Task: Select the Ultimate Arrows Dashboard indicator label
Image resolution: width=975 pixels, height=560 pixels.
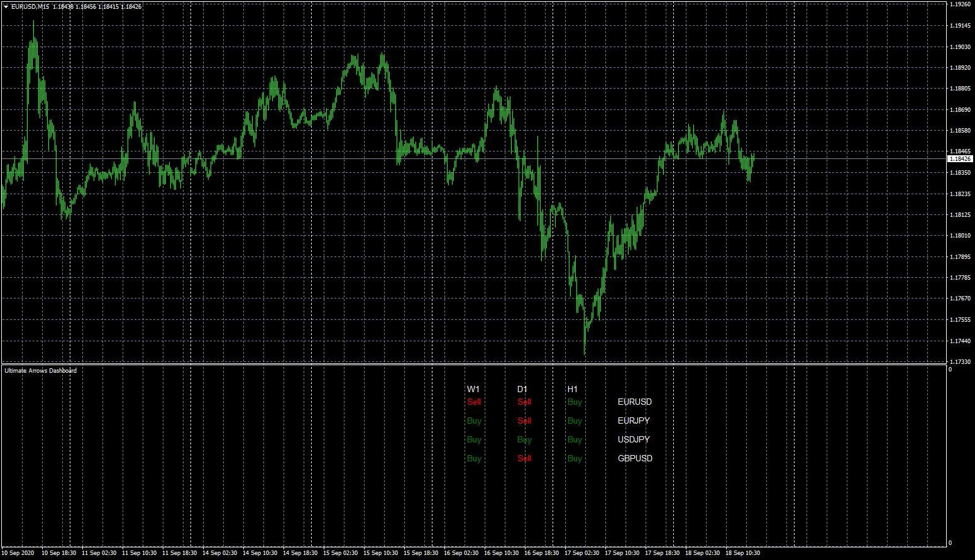Action: [41, 371]
